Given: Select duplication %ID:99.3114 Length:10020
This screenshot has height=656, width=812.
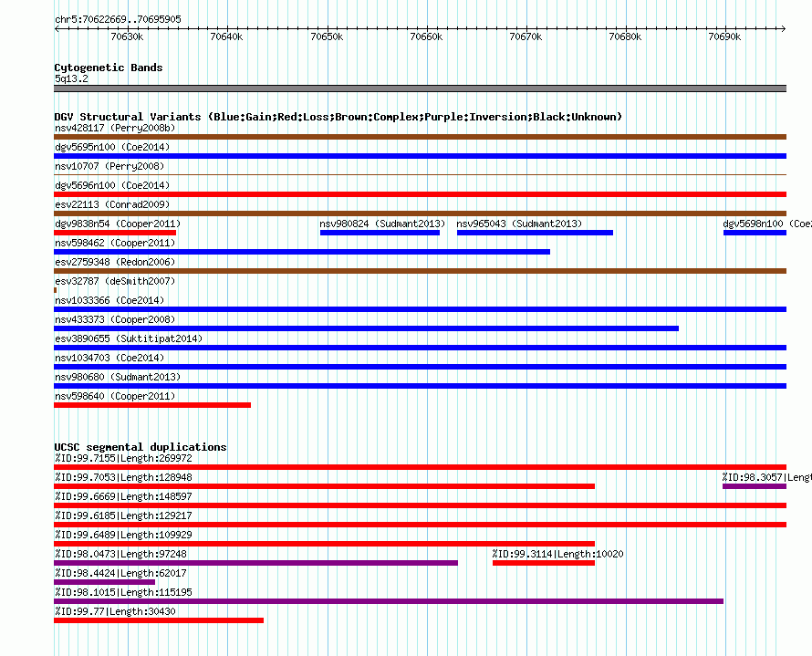Looking at the screenshot, I should [557, 554].
